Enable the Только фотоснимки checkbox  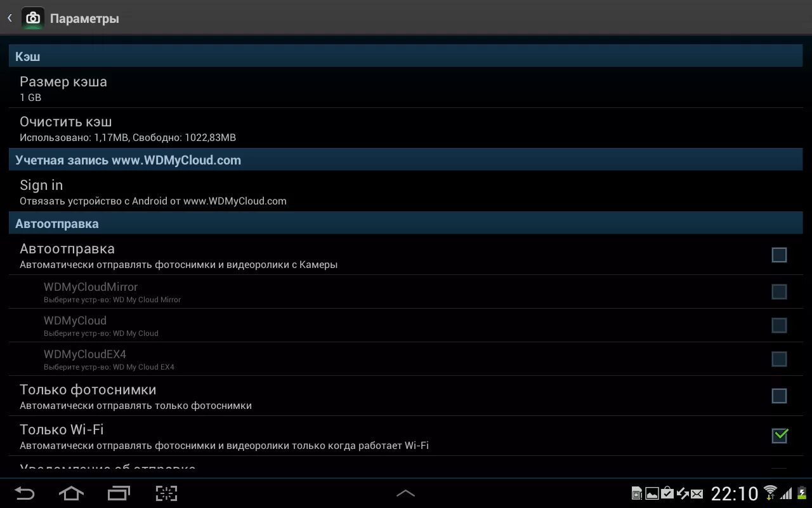(x=779, y=396)
